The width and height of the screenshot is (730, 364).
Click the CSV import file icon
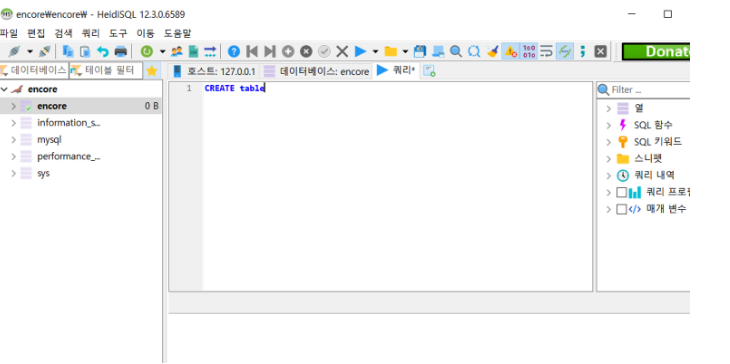click(193, 51)
